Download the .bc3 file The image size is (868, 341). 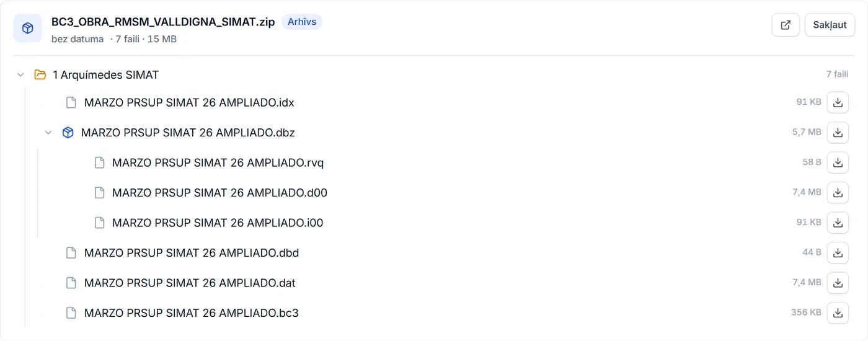point(838,313)
